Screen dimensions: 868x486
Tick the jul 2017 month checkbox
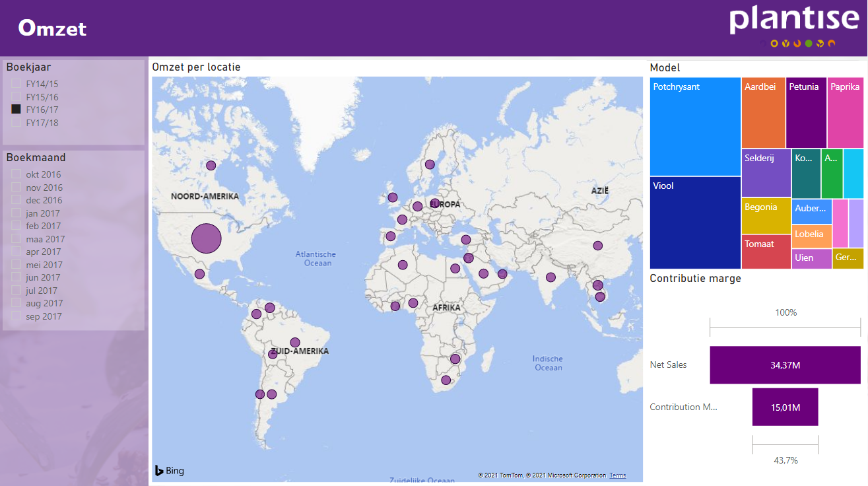(16, 291)
